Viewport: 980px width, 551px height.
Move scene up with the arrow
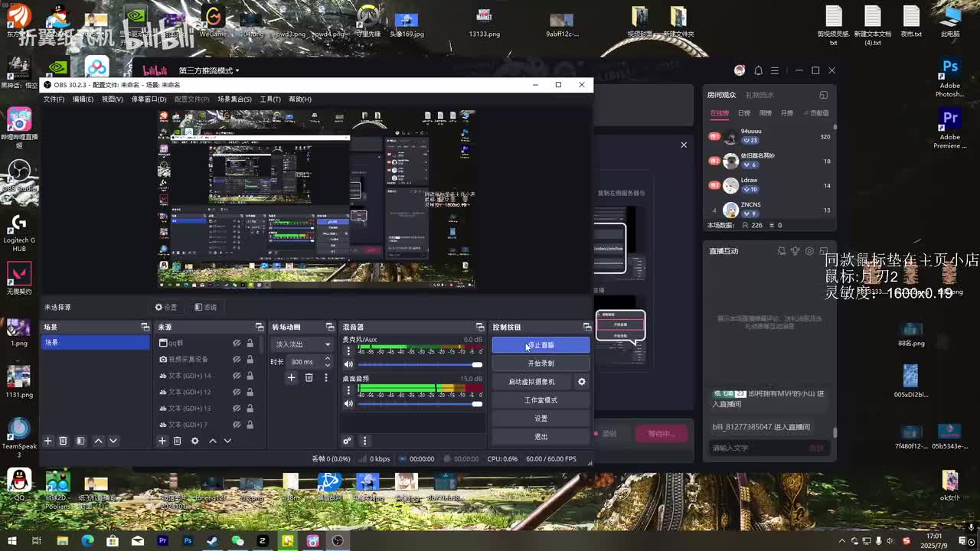click(x=98, y=441)
